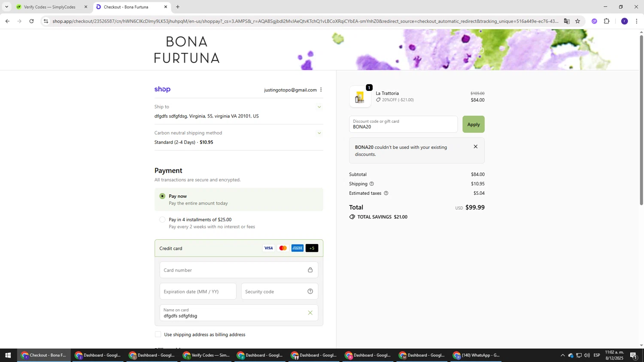
Task: Open the account options three-dot menu
Action: tap(321, 90)
